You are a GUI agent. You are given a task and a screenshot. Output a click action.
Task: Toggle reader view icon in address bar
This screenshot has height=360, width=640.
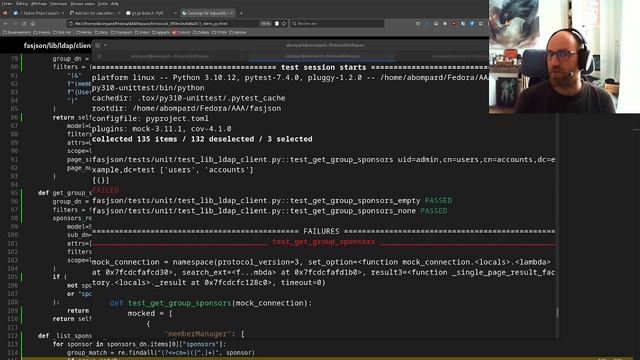[x=277, y=24]
